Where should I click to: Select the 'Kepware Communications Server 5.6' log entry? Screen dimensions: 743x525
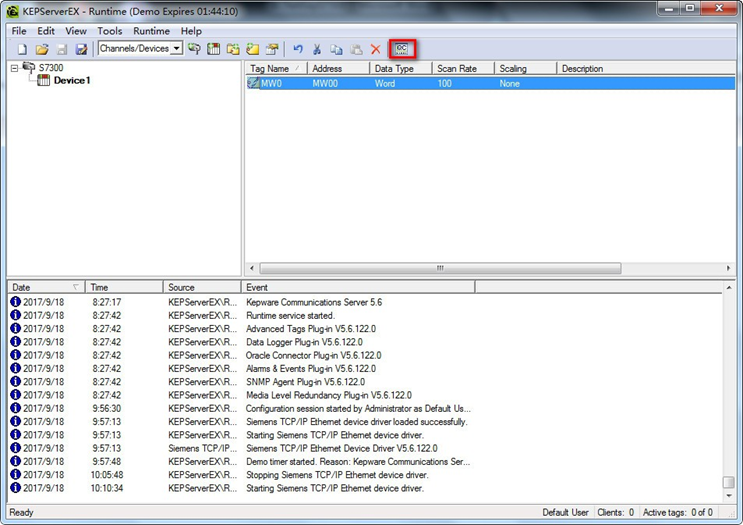364,302
